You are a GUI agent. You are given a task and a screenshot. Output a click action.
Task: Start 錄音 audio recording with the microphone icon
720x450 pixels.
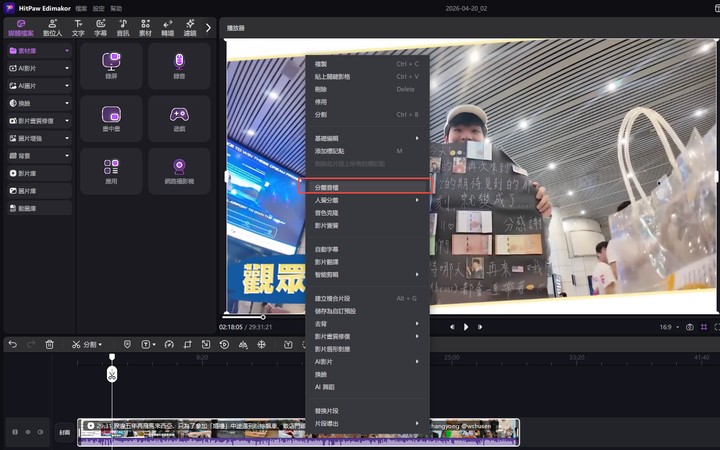(179, 66)
